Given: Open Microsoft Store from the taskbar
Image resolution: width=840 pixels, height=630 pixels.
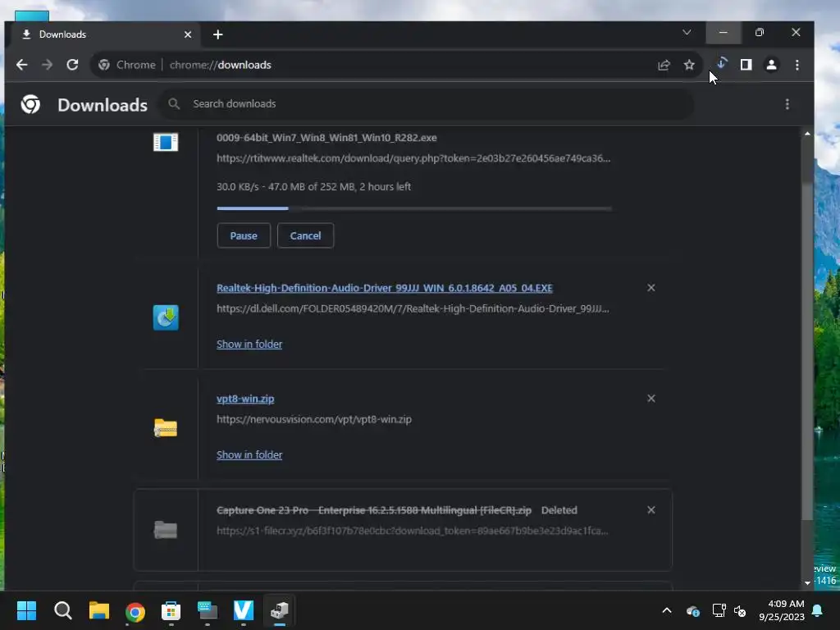Looking at the screenshot, I should coord(171,610).
